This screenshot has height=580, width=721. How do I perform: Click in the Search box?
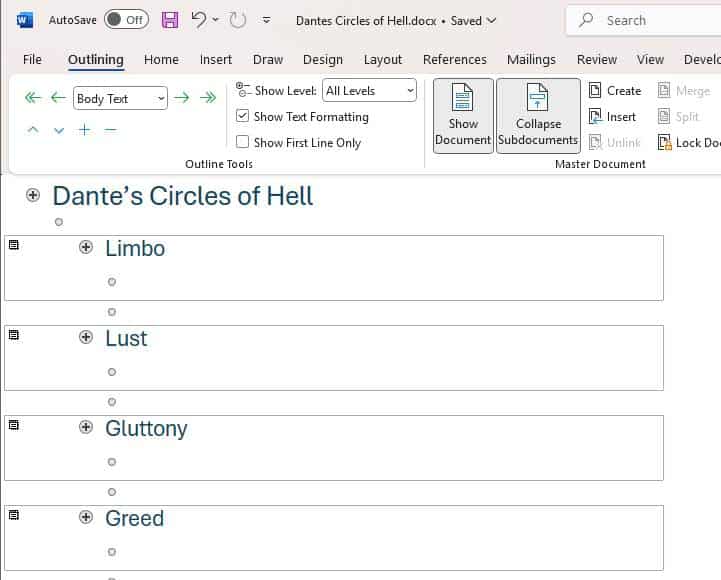(x=650, y=20)
